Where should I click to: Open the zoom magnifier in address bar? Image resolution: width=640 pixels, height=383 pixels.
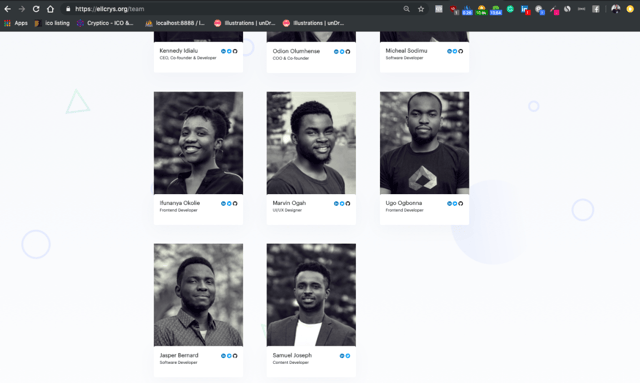click(x=407, y=9)
